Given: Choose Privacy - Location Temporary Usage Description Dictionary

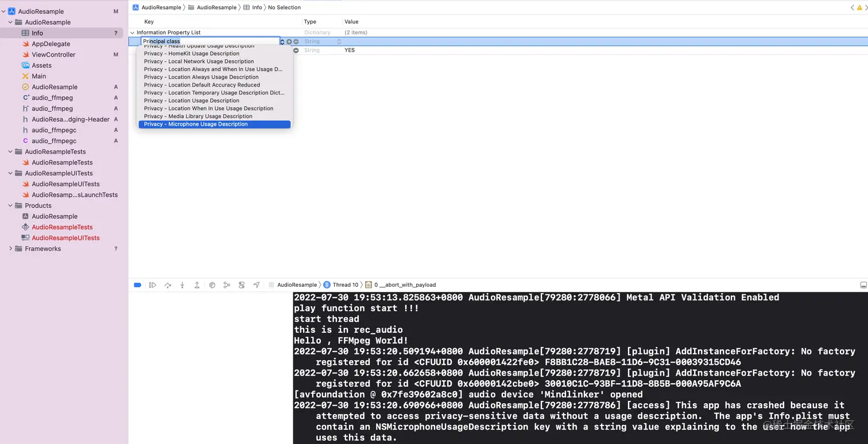Looking at the screenshot, I should pos(215,93).
